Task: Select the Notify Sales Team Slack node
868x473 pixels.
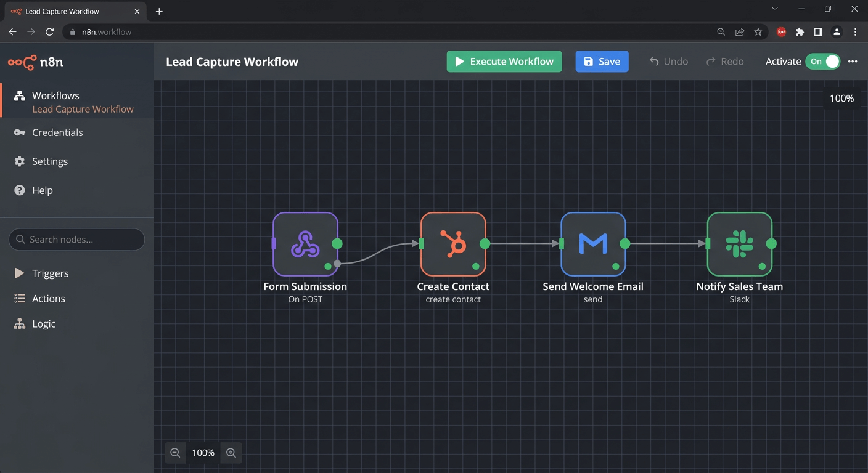Action: coord(740,244)
